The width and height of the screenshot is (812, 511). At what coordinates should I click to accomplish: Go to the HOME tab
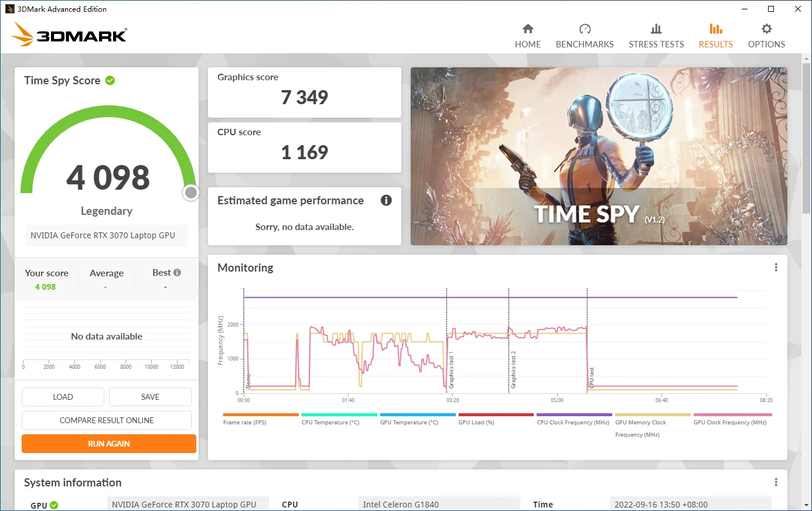(x=528, y=44)
